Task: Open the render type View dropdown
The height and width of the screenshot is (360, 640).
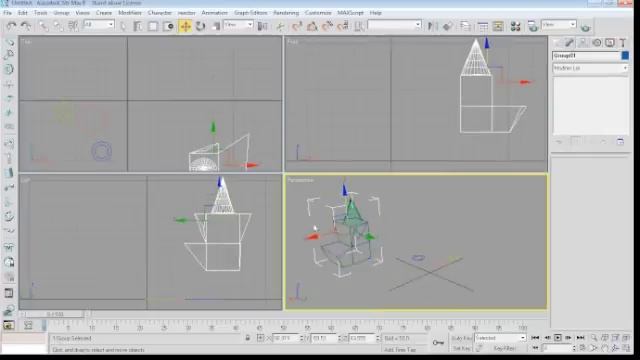Action: pyautogui.click(x=558, y=25)
